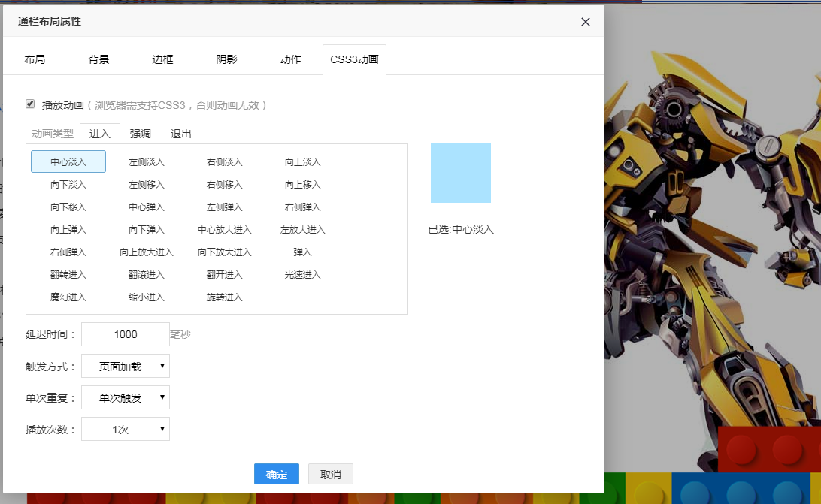Select the 强调 animation type tab
This screenshot has height=504, width=821.
click(140, 134)
